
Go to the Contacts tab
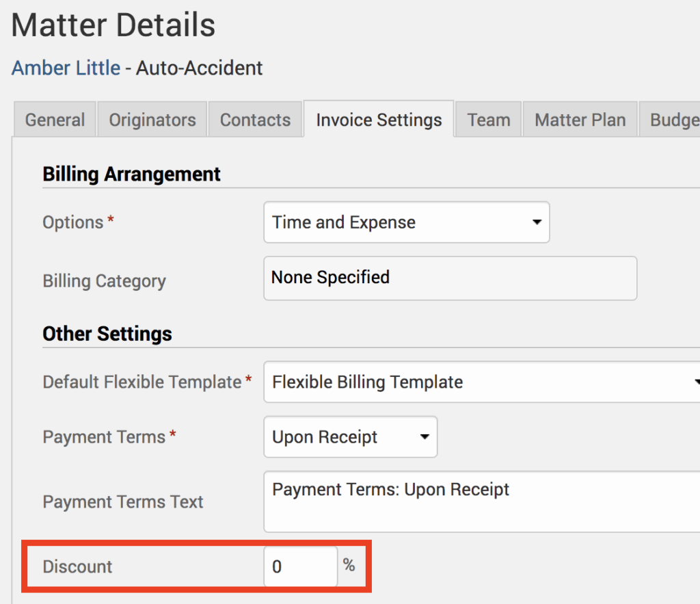click(x=255, y=120)
